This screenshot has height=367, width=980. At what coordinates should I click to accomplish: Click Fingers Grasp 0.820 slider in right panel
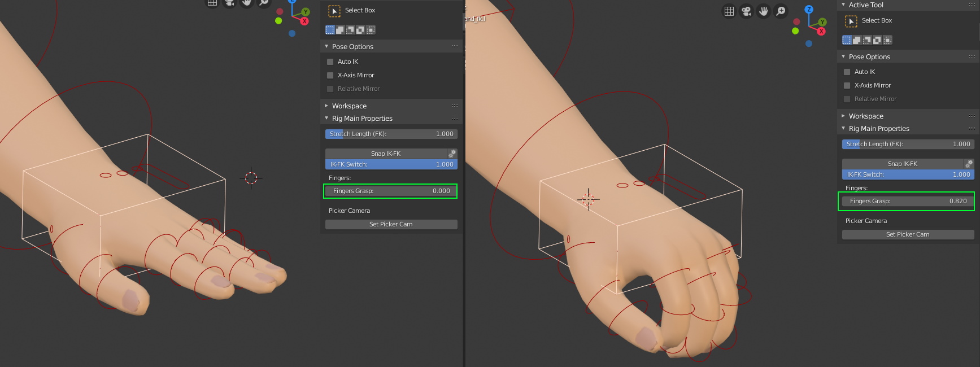(908, 201)
